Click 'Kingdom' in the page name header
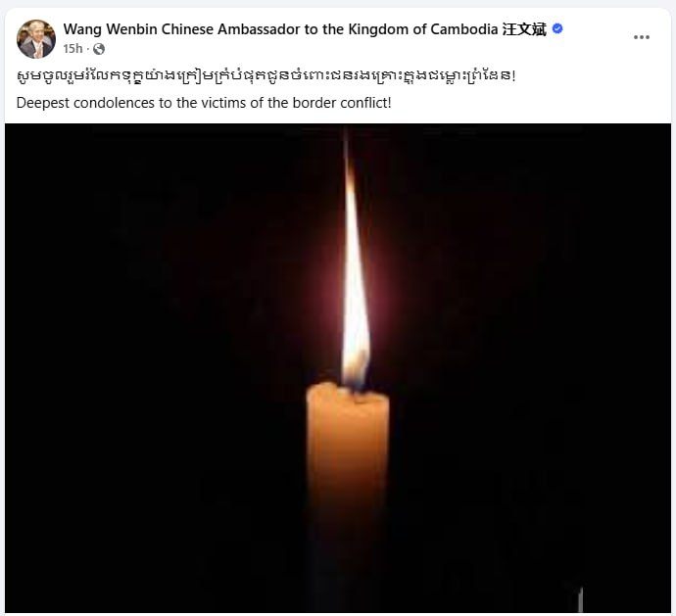 pos(378,29)
